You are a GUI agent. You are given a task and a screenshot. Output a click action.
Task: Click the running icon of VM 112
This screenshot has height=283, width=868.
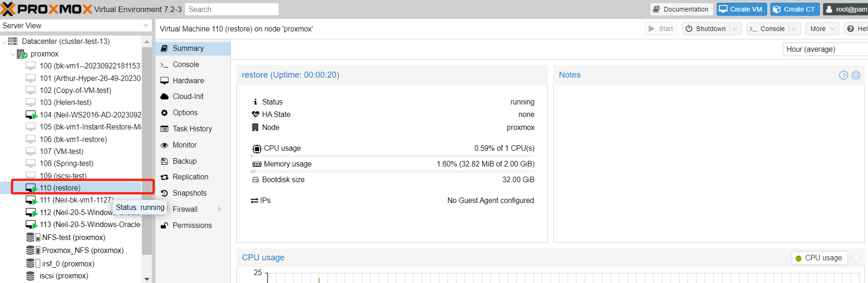(x=31, y=212)
